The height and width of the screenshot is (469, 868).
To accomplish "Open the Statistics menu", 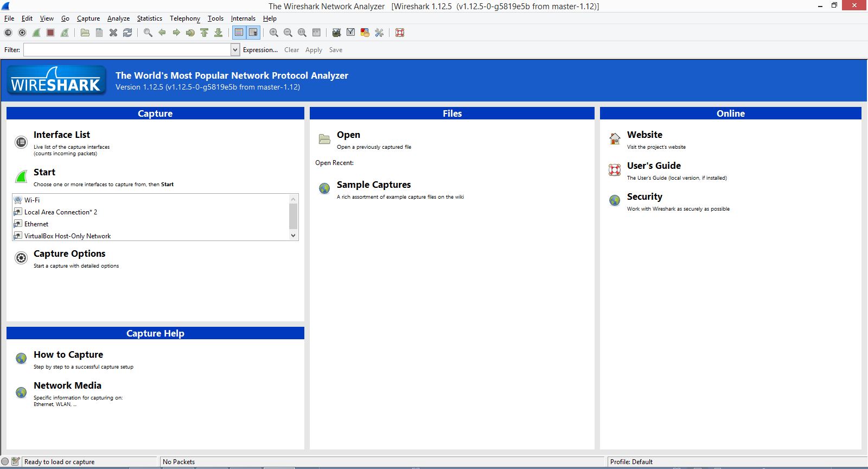I will 149,18.
